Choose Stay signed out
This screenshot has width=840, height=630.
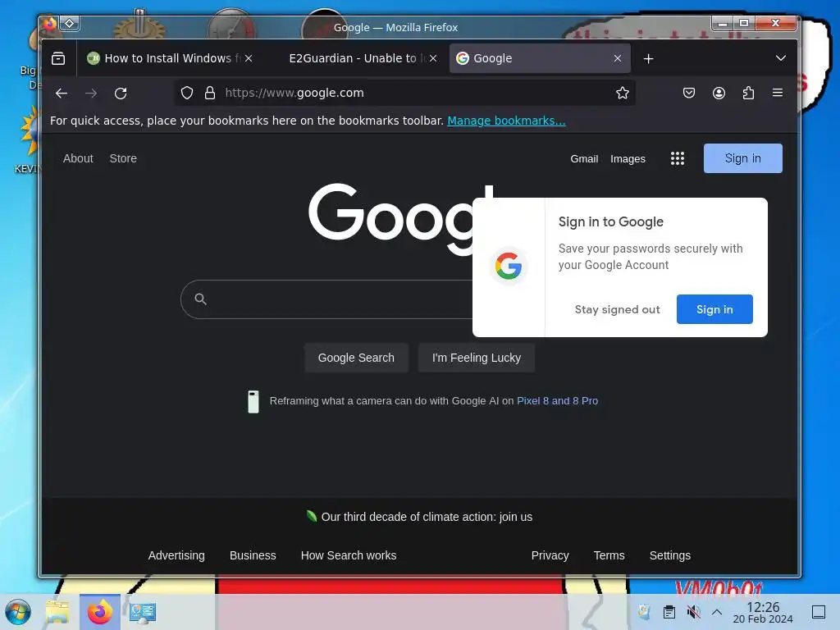coord(617,309)
